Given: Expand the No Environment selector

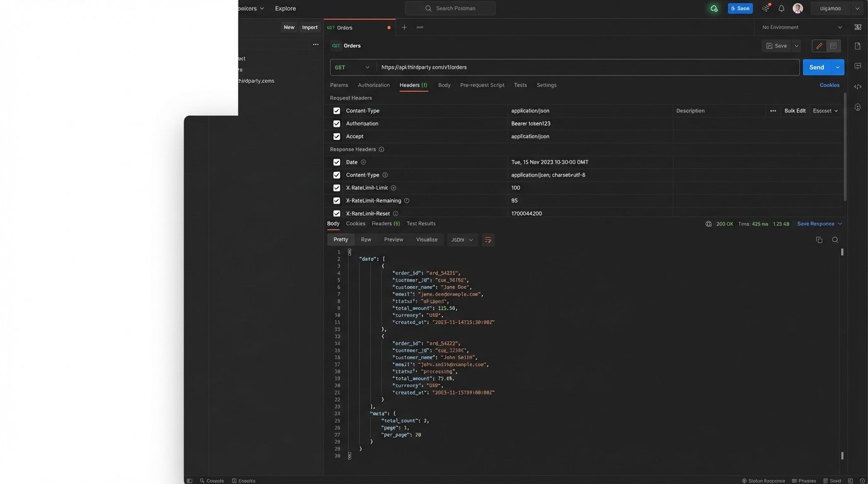Looking at the screenshot, I should [x=802, y=28].
